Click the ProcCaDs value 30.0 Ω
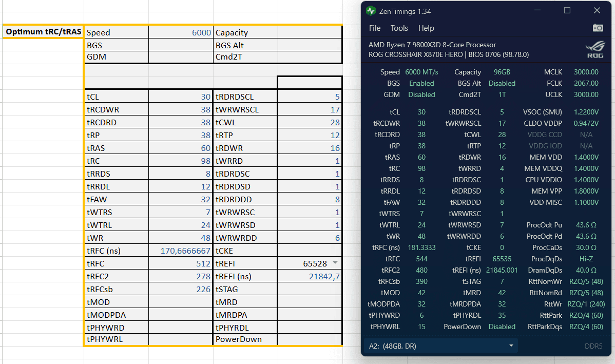 coord(586,247)
